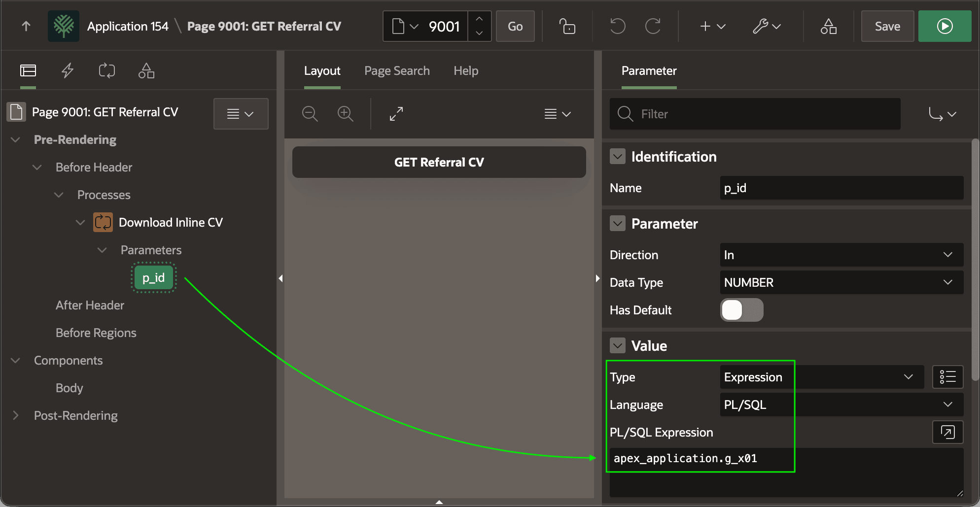Viewport: 980px width, 507px height.
Task: Select the Page Shared Components tab icon
Action: point(146,71)
